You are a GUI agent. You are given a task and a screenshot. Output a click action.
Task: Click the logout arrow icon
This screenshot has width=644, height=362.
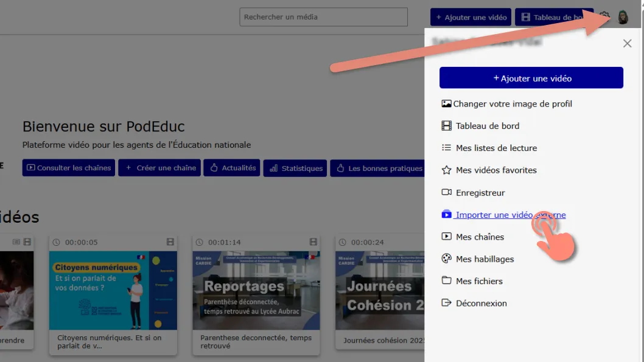point(446,303)
